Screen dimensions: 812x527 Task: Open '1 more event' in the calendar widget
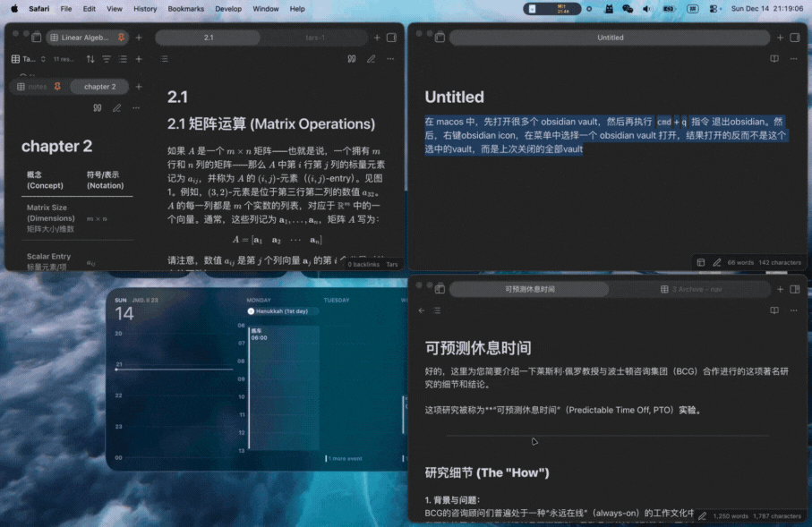tap(345, 458)
